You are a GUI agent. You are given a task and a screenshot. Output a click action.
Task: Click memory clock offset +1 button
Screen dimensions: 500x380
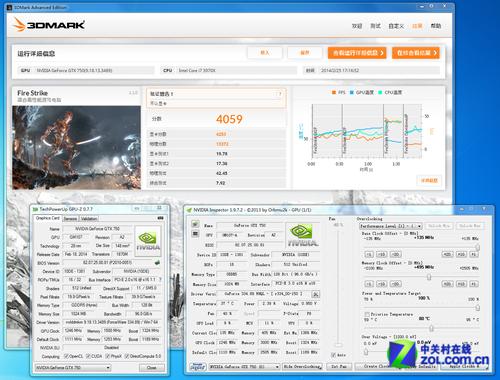(x=474, y=284)
